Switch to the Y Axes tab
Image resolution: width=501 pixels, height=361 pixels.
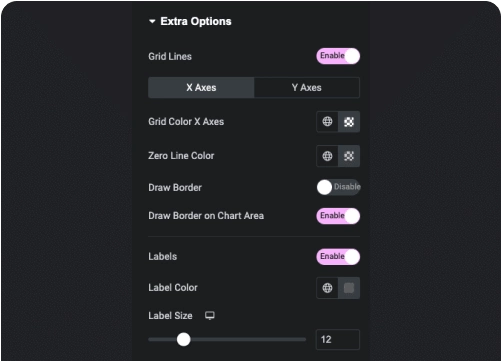coord(307,88)
